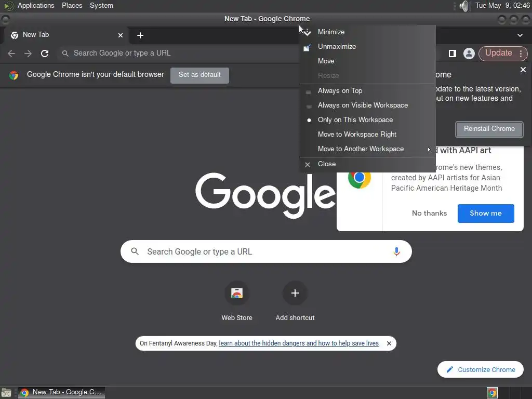
Task: Start voice search with the microphone icon
Action: point(396,251)
